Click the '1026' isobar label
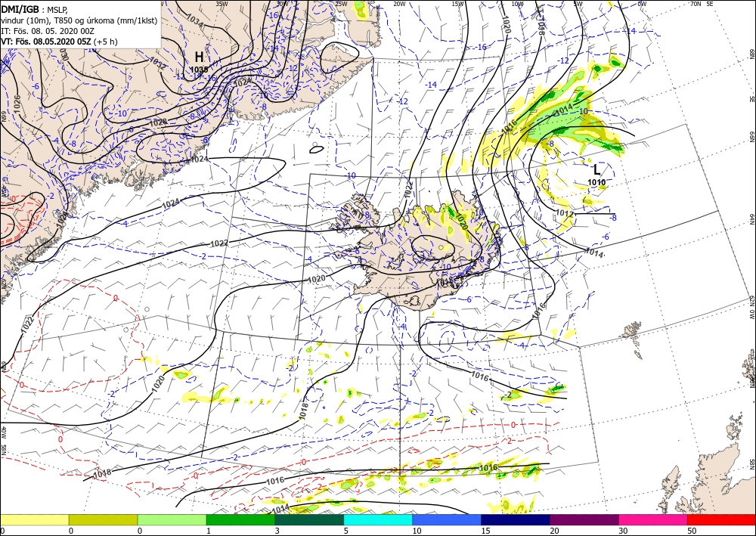756x536 pixels. click(x=17, y=103)
